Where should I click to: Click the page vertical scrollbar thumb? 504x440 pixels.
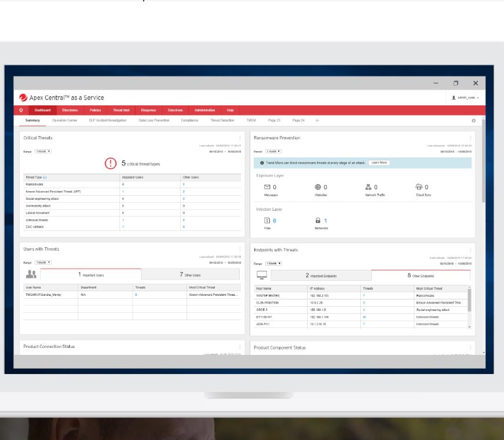point(483,161)
